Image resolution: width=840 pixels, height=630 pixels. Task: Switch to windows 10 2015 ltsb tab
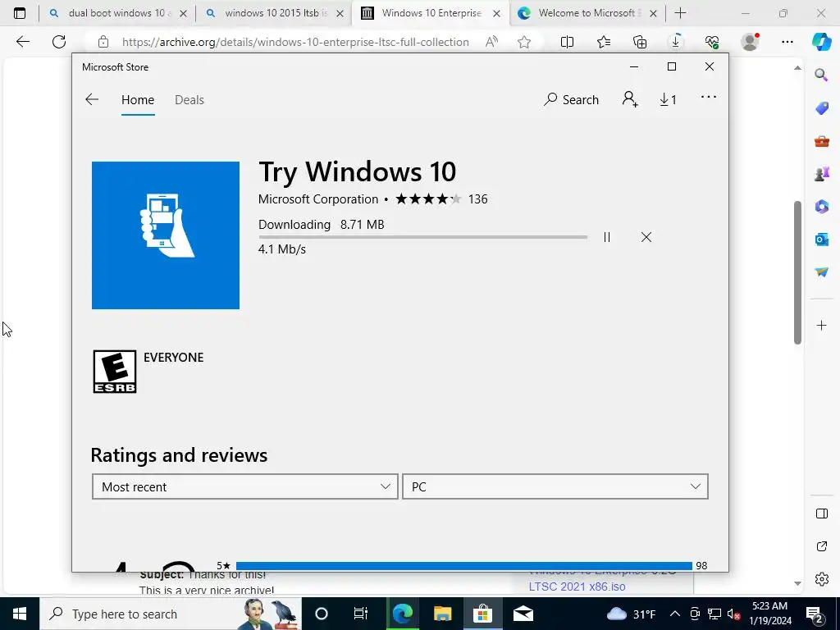[273, 13]
